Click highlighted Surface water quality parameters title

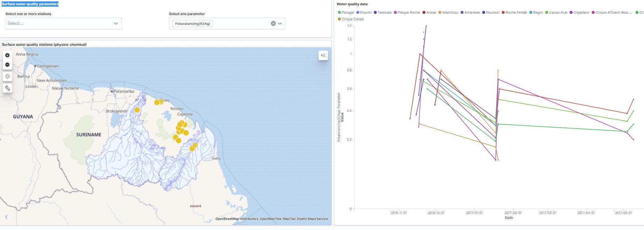[30, 4]
